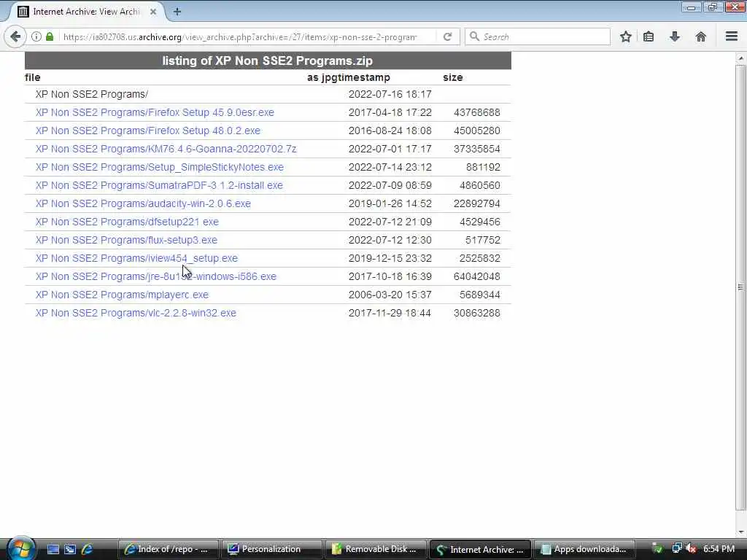747x560 pixels.
Task: Open flux-setup3.exe link
Action: pyautogui.click(x=126, y=240)
